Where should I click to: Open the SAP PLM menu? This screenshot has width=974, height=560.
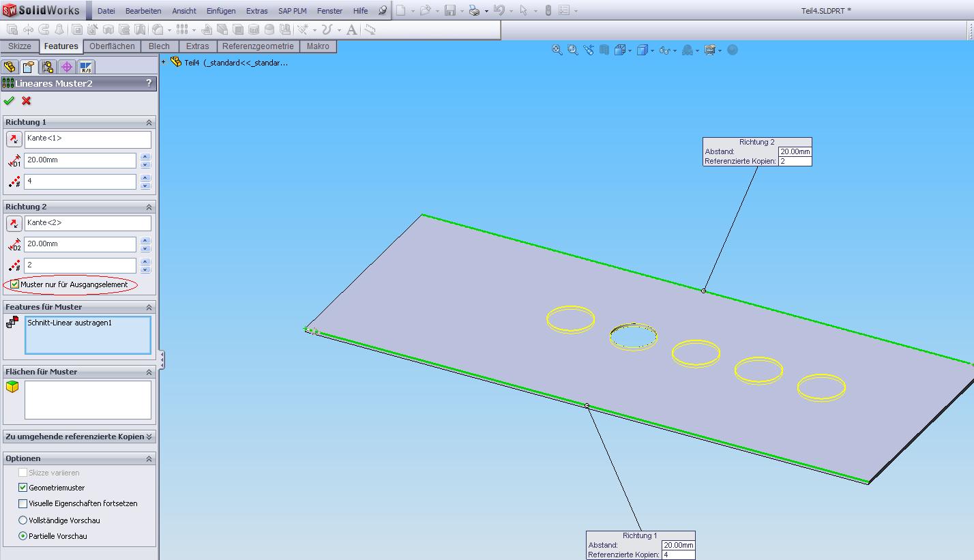click(293, 11)
